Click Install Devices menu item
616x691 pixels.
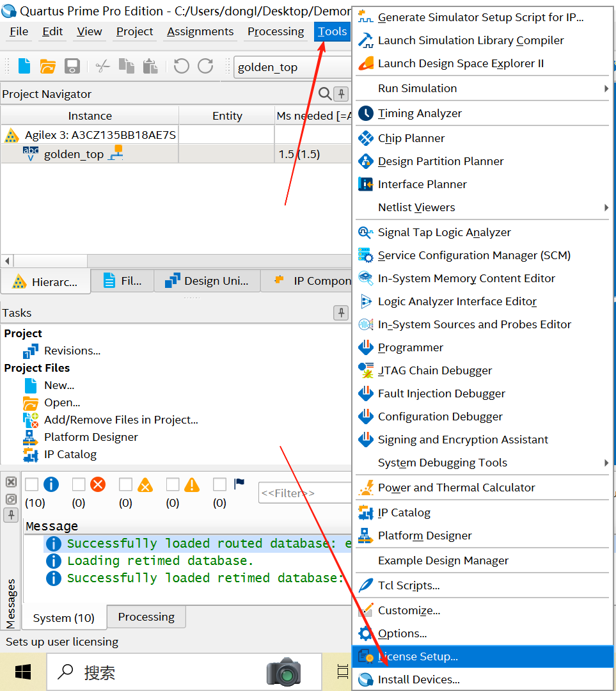[x=482, y=679]
